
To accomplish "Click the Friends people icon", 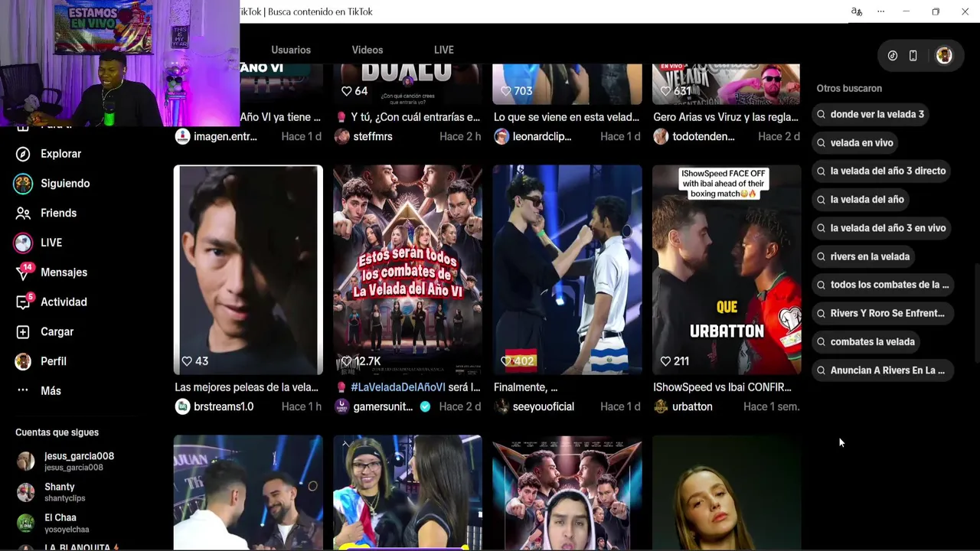I will (24, 213).
